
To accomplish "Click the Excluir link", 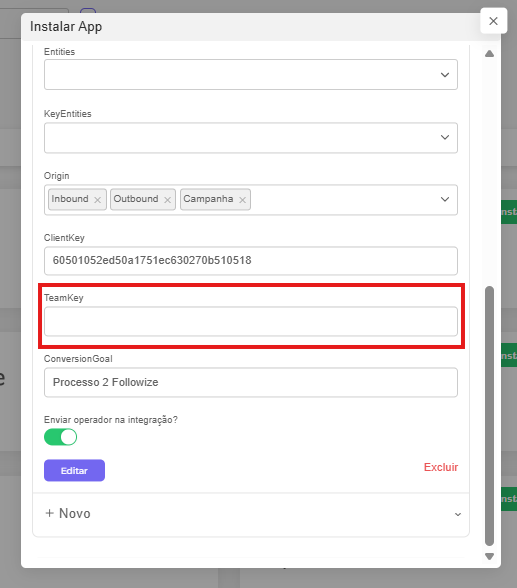I will tap(441, 467).
